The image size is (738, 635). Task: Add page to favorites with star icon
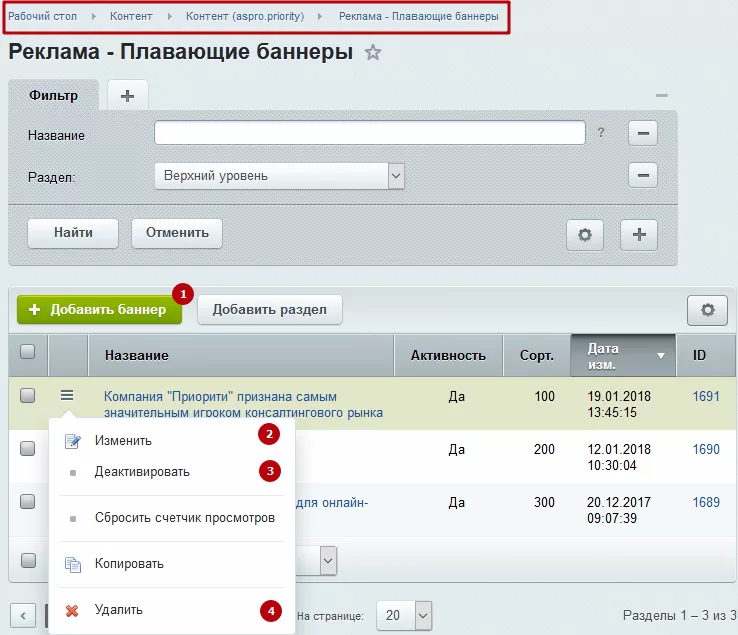(372, 52)
